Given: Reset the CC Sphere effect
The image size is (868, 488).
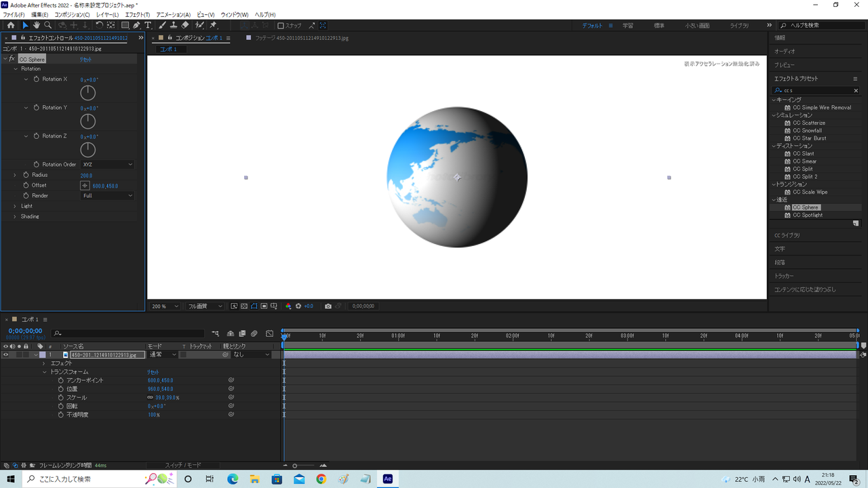Looking at the screenshot, I should tap(86, 59).
